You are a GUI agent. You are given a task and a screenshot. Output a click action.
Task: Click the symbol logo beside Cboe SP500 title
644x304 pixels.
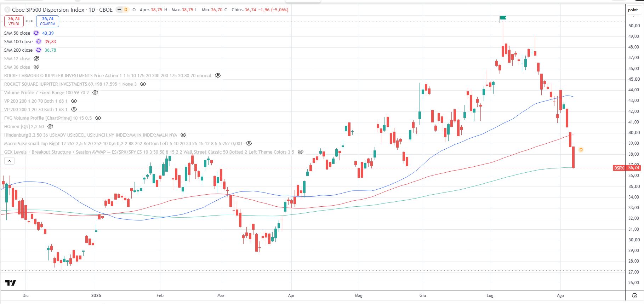7,10
